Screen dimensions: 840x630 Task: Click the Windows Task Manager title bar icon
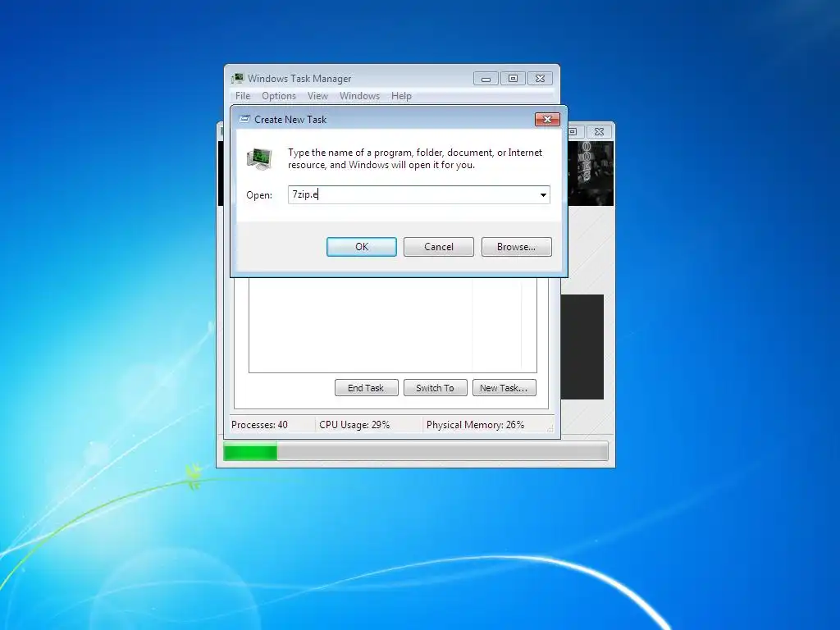tap(238, 79)
